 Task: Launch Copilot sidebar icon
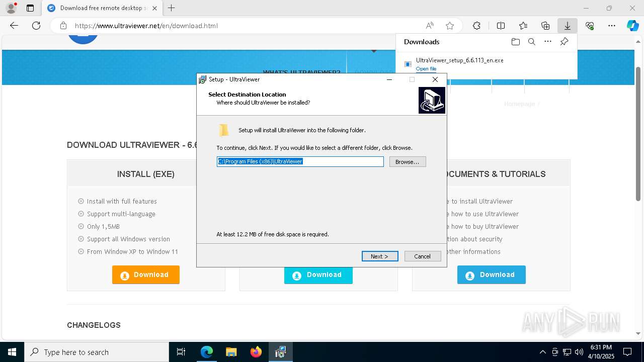point(632,26)
